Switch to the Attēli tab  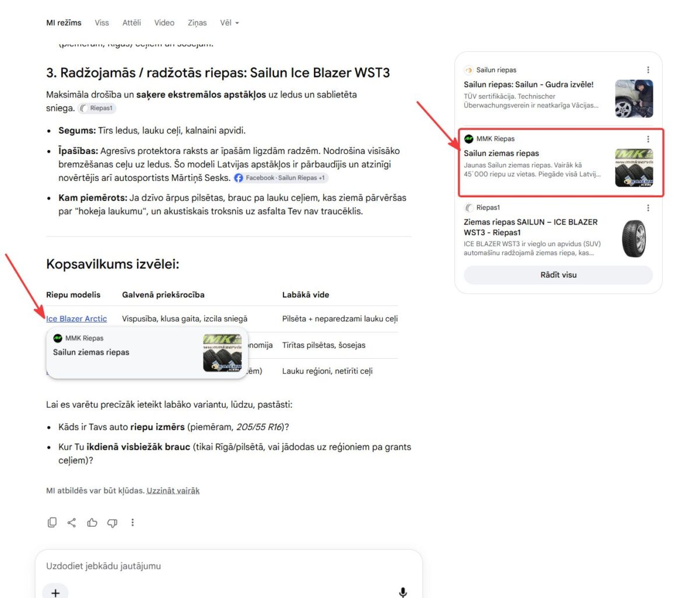[131, 23]
